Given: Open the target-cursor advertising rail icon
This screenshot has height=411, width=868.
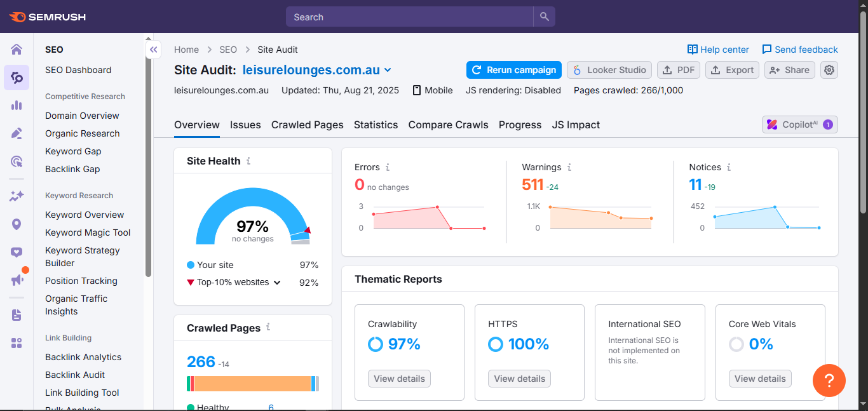Looking at the screenshot, I should point(17,161).
